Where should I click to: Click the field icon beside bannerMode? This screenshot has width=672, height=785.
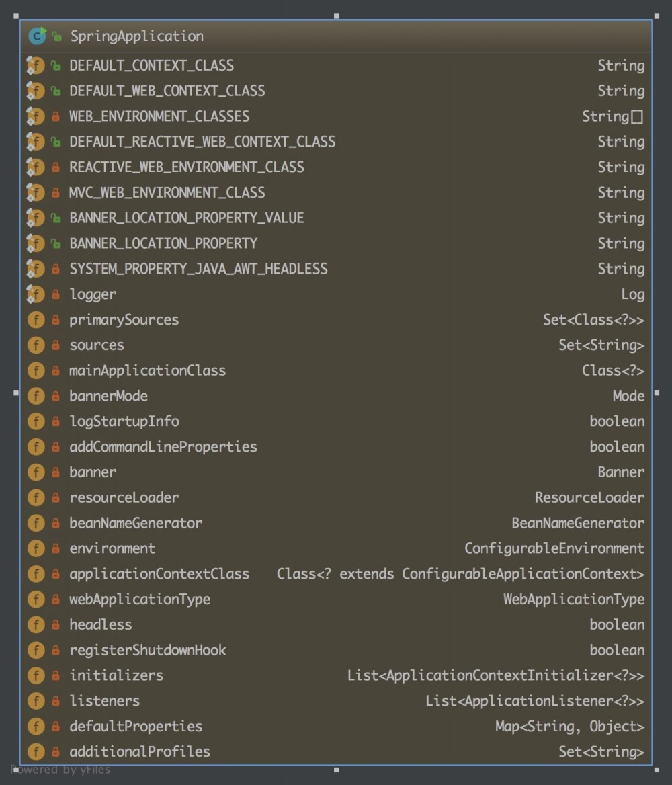point(36,396)
